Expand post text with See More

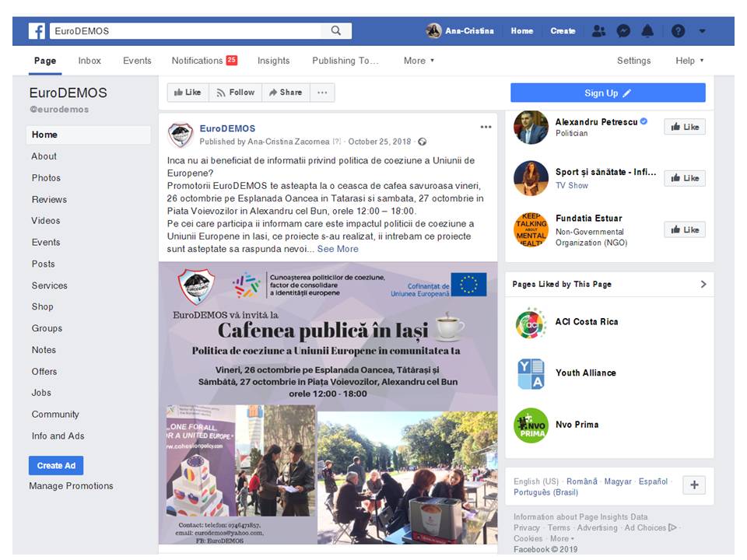coord(338,249)
